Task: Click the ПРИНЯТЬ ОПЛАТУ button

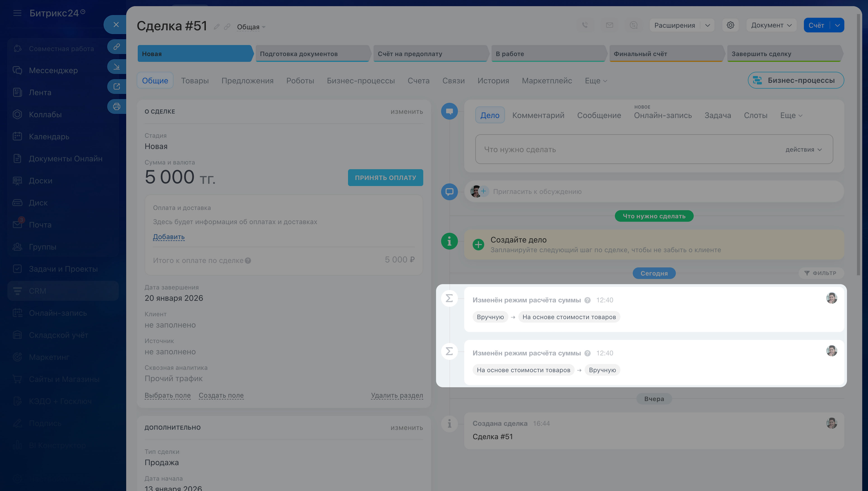Action: pos(385,178)
